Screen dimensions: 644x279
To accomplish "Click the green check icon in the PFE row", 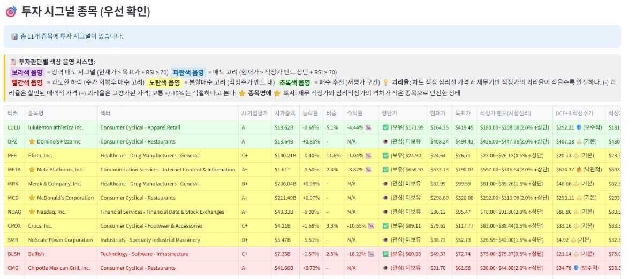I will click(385, 156).
